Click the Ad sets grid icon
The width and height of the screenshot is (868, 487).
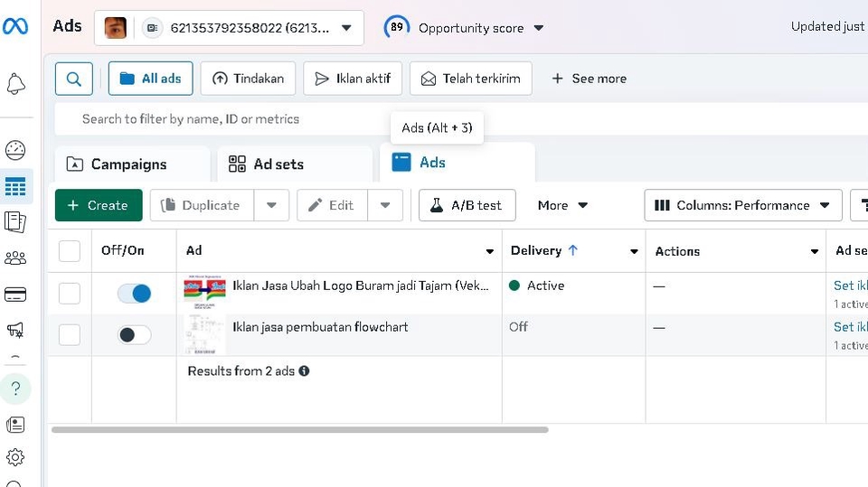(x=237, y=164)
